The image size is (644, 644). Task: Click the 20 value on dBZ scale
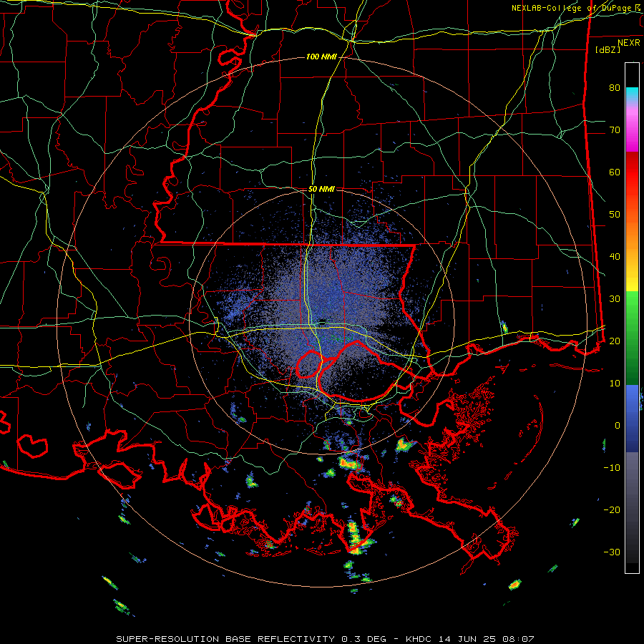tap(615, 341)
